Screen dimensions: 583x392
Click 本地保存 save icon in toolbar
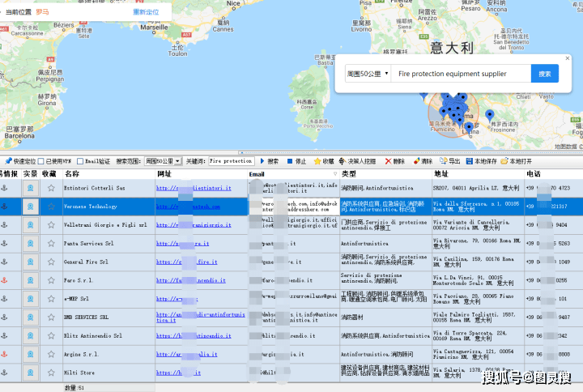point(469,161)
